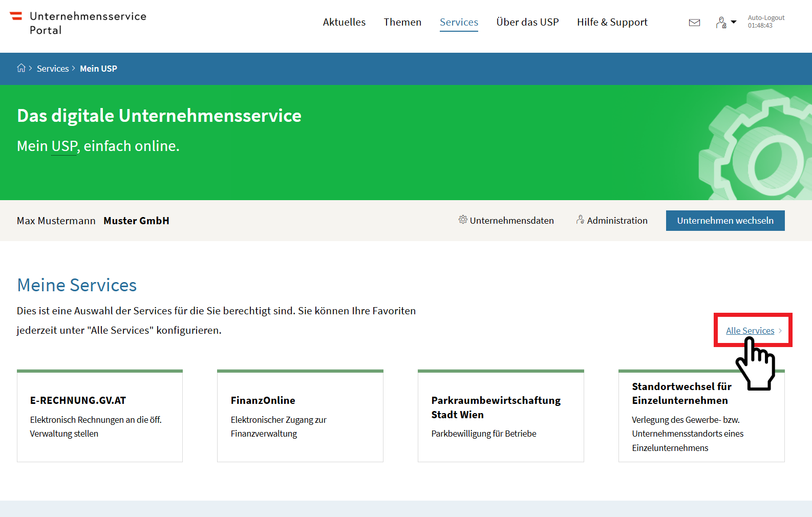Open the Themen menu
The image size is (812, 517).
402,22
